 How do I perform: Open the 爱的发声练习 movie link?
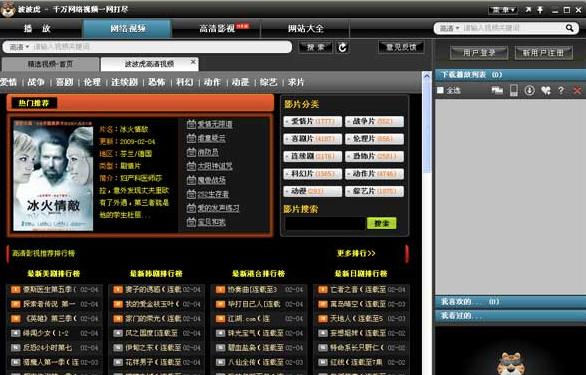pyautogui.click(x=219, y=208)
